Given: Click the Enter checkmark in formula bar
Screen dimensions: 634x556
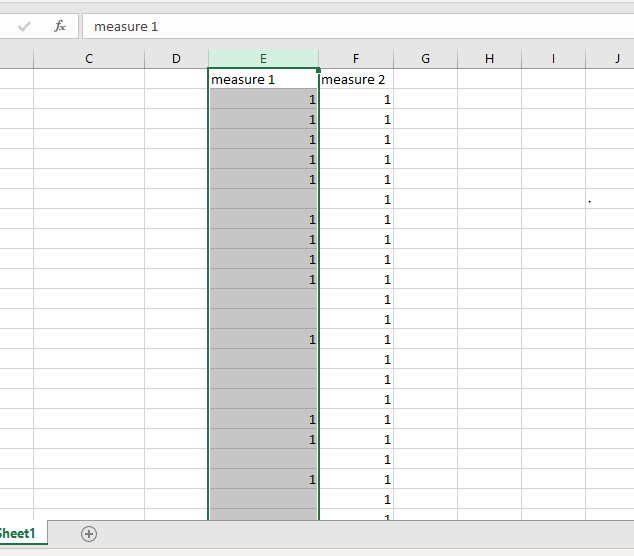Looking at the screenshot, I should coord(24,27).
